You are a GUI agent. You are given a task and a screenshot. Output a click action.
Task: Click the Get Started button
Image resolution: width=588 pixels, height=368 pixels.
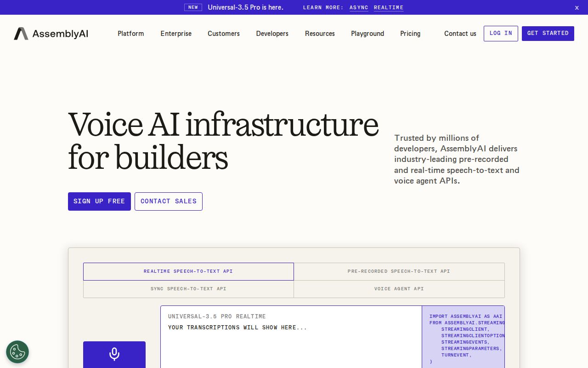click(x=548, y=34)
